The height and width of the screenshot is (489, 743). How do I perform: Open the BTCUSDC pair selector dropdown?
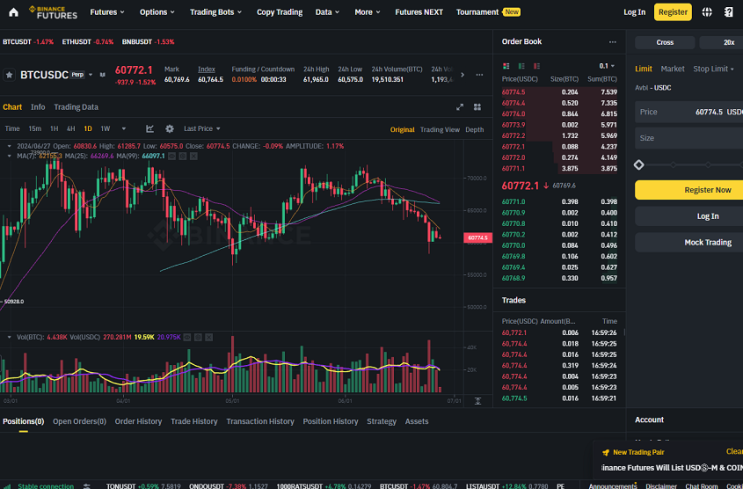coord(91,75)
